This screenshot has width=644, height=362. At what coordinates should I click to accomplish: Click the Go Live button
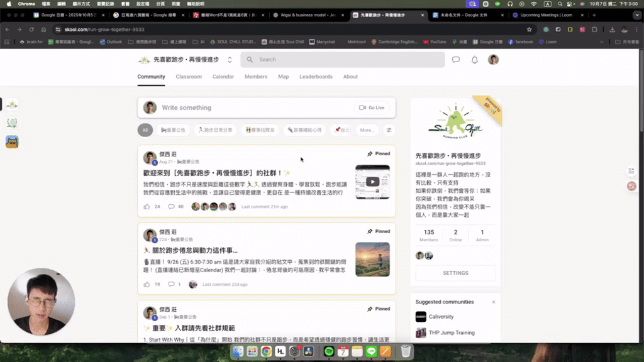(371, 107)
